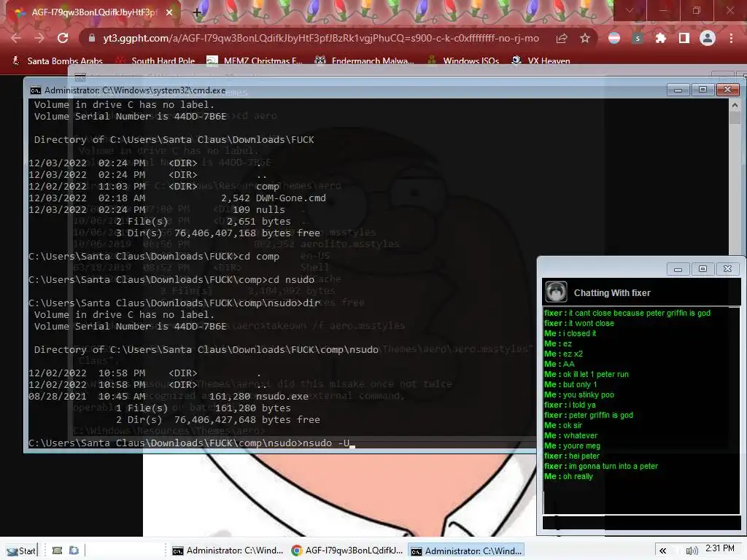The height and width of the screenshot is (560, 747).
Task: Expand hidden system tray icons
Action: [662, 551]
